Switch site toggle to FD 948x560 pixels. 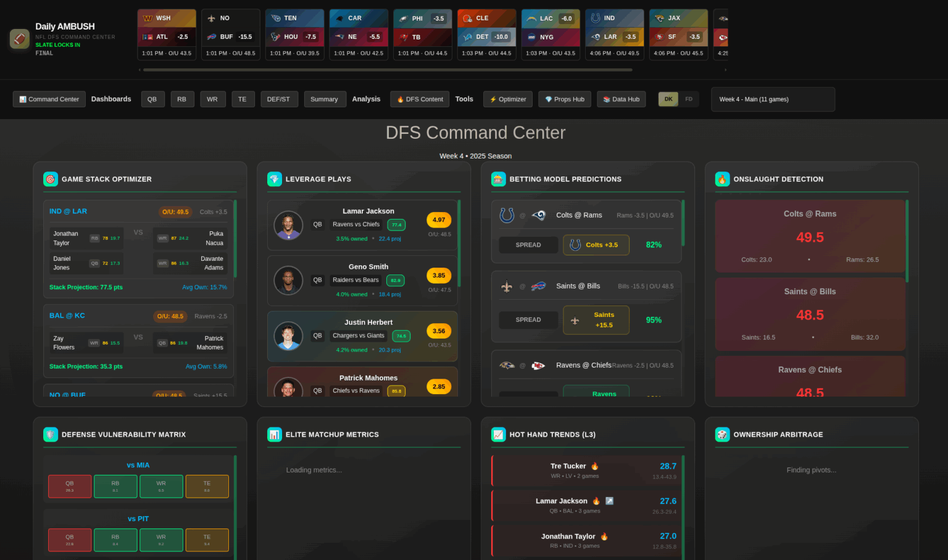click(689, 99)
